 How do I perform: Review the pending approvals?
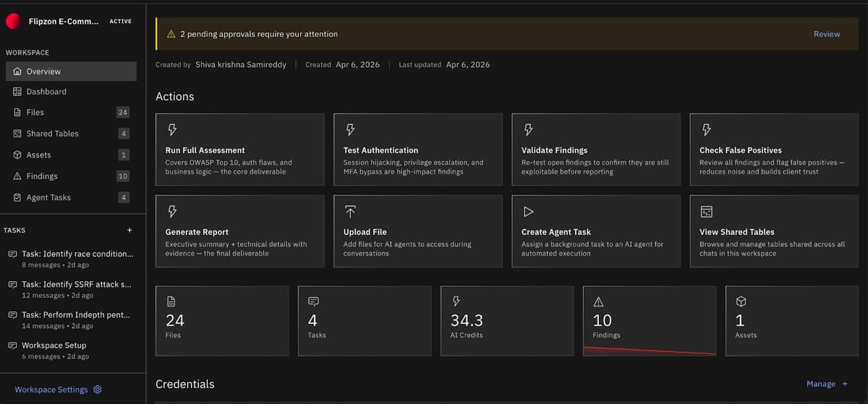pyautogui.click(x=827, y=34)
